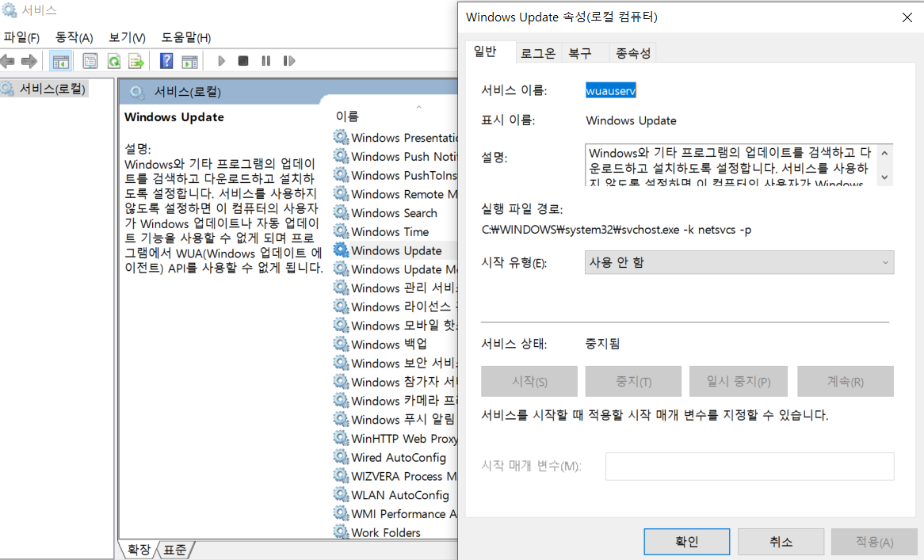Click the Stop Service square icon
924x560 pixels.
tap(242, 61)
